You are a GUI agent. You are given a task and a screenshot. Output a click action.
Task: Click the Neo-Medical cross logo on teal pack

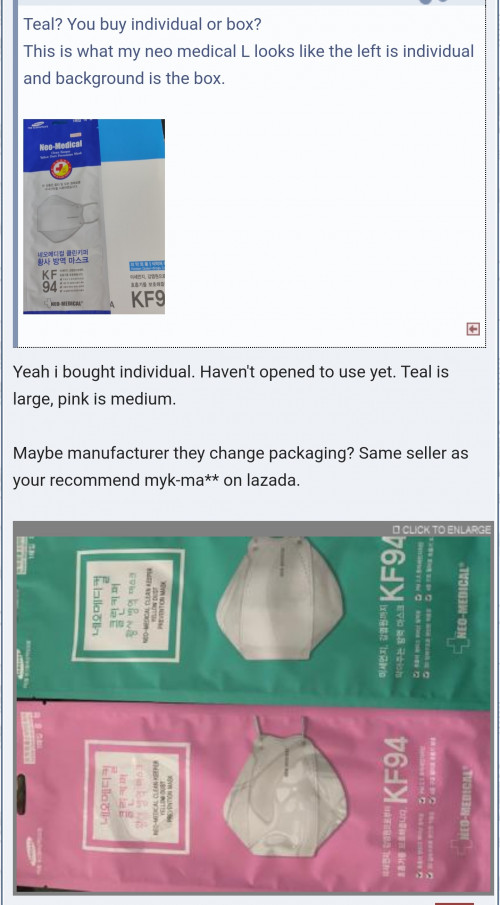click(x=459, y=619)
